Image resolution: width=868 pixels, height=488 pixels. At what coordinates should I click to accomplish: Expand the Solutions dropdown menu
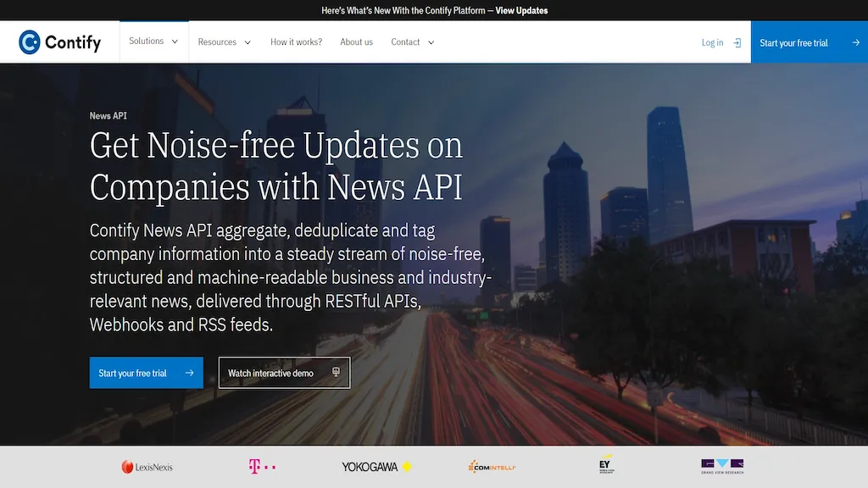coord(153,42)
